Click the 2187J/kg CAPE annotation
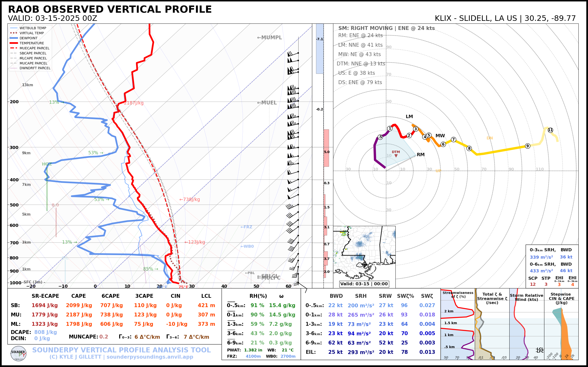 click(134, 103)
